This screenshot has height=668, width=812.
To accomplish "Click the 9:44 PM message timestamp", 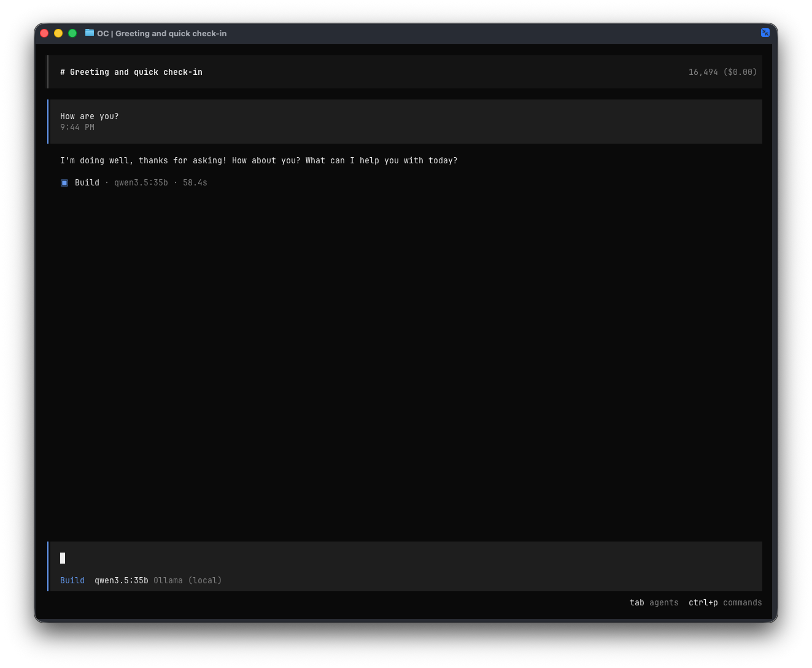I will 77,127.
